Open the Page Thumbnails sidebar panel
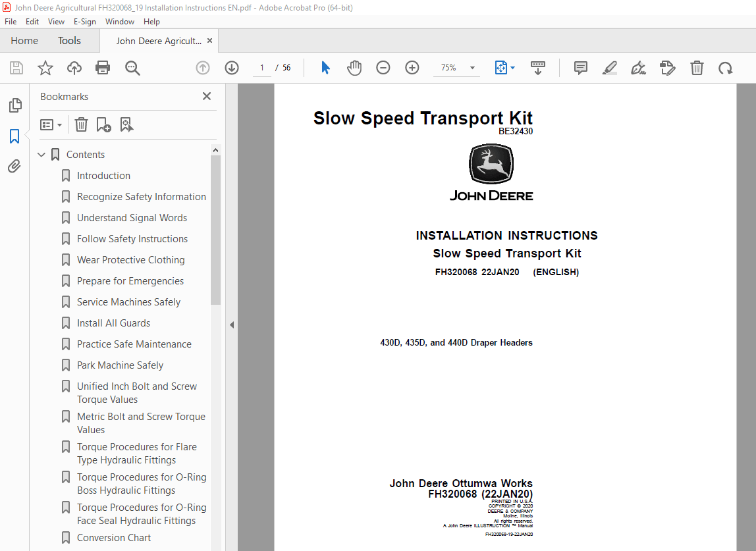 click(x=15, y=105)
